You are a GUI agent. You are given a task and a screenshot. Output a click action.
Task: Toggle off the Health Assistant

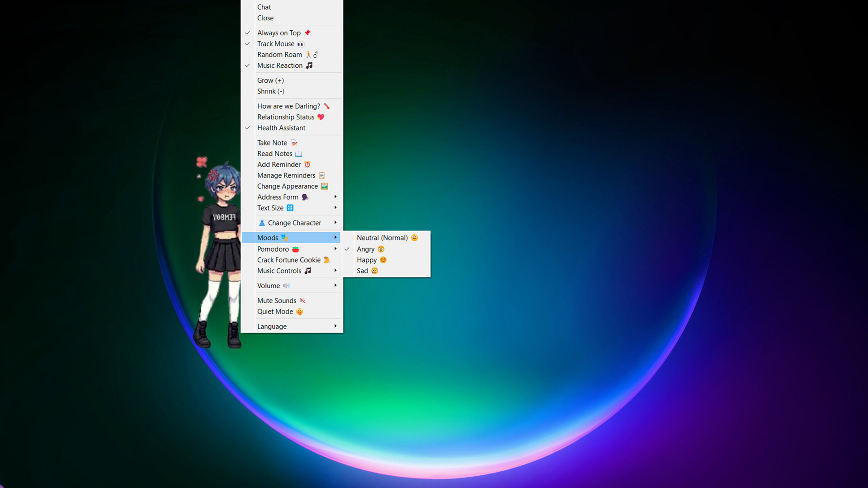pyautogui.click(x=281, y=128)
